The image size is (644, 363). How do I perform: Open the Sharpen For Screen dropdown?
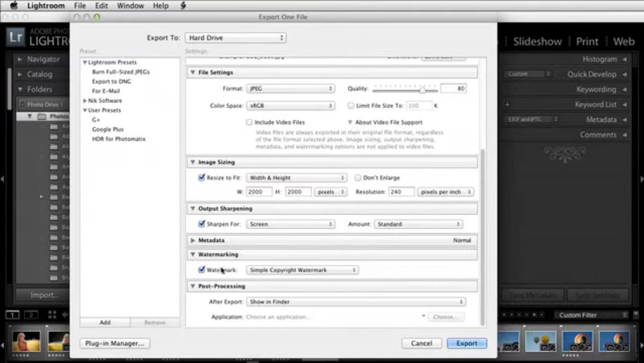[x=290, y=224]
